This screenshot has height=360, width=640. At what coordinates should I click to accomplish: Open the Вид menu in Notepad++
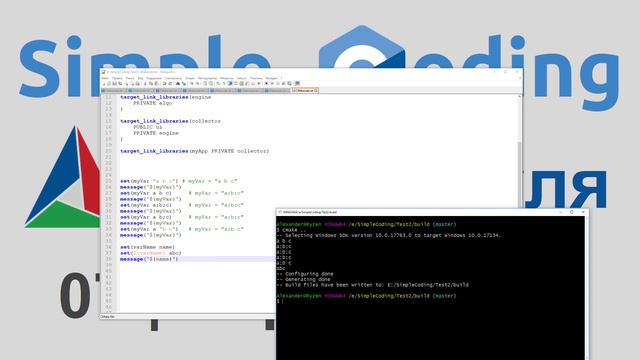(140, 78)
